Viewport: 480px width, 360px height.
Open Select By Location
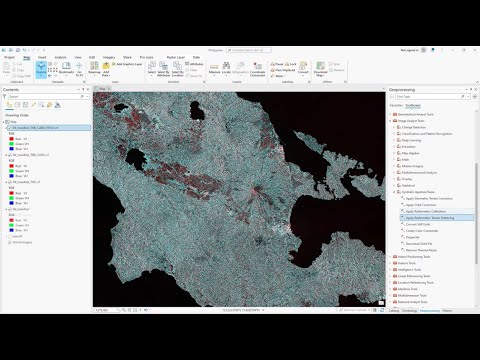coord(177,69)
